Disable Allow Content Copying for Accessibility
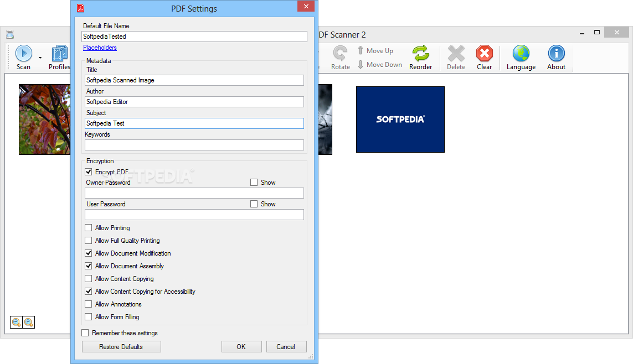 [x=89, y=292]
